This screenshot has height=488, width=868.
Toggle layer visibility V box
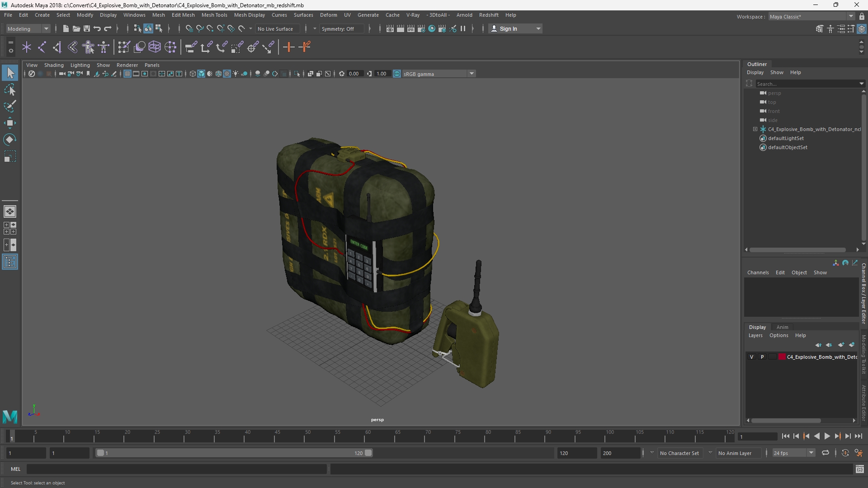tap(752, 357)
